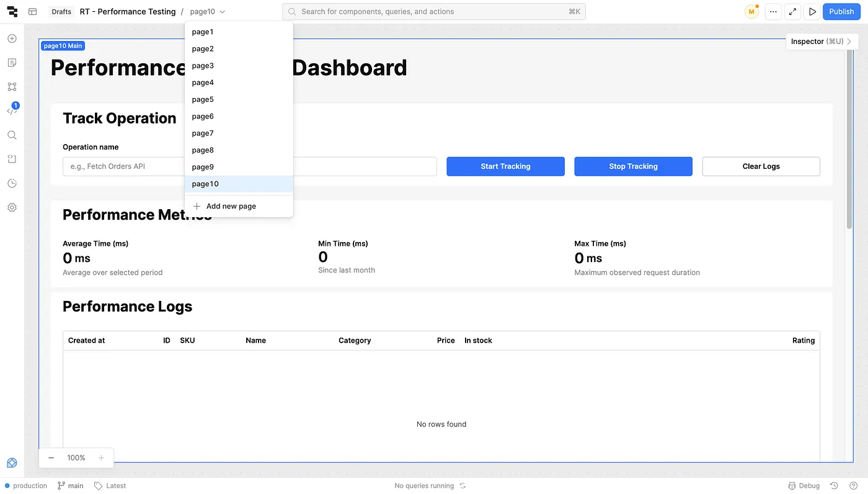Select the page10 Main frame label
The height and width of the screenshot is (494, 868).
pos(63,46)
